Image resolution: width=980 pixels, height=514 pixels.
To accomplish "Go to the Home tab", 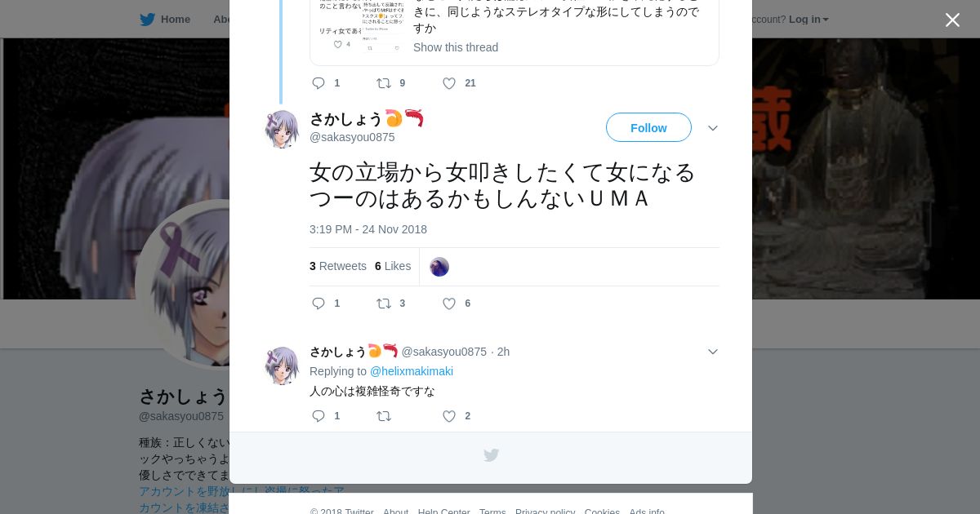I will click(165, 20).
